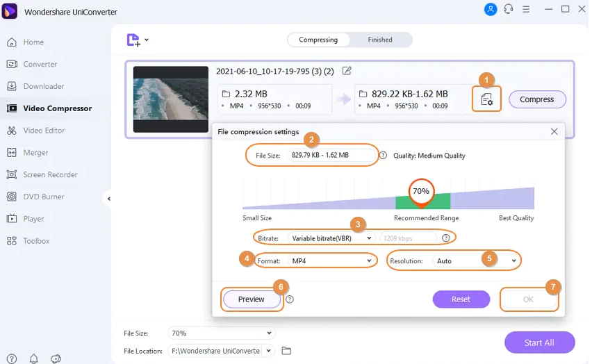Open the user account icon
Image resolution: width=592 pixels, height=364 pixels.
point(491,10)
